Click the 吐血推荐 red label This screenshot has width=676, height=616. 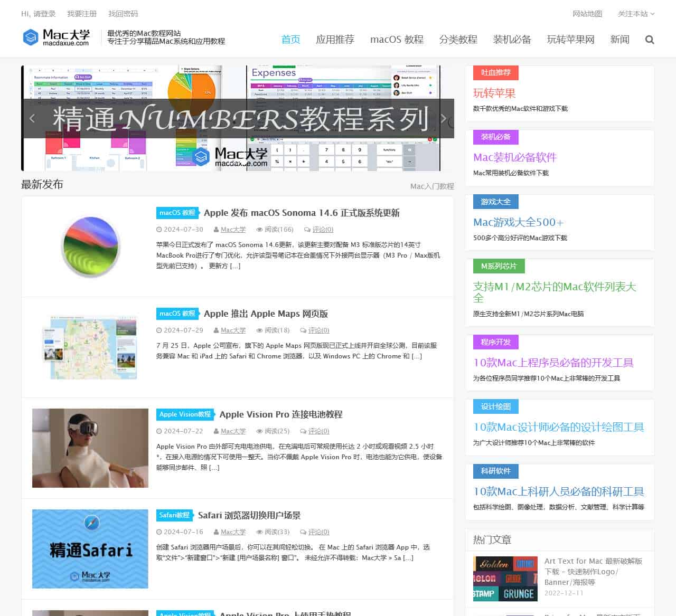coord(496,73)
